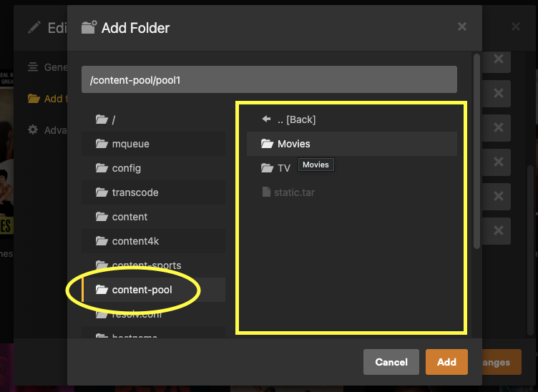538x392 pixels.
Task: Click the TV folder icon
Action: click(x=267, y=167)
